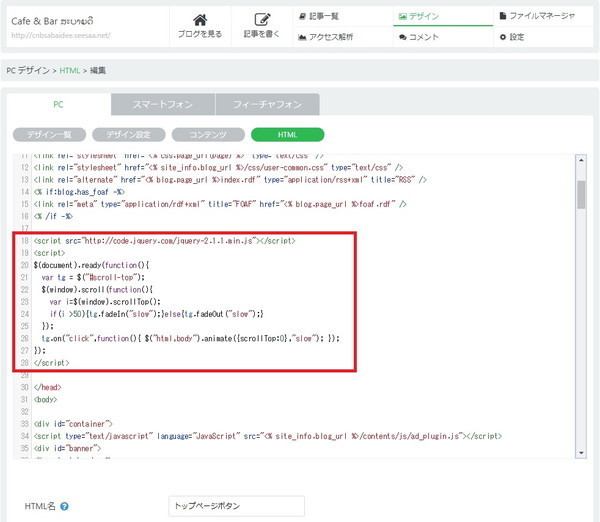Image resolution: width=600 pixels, height=522 pixels.
Task: Click the Cafe & Bar blog title
Action: [x=52, y=21]
